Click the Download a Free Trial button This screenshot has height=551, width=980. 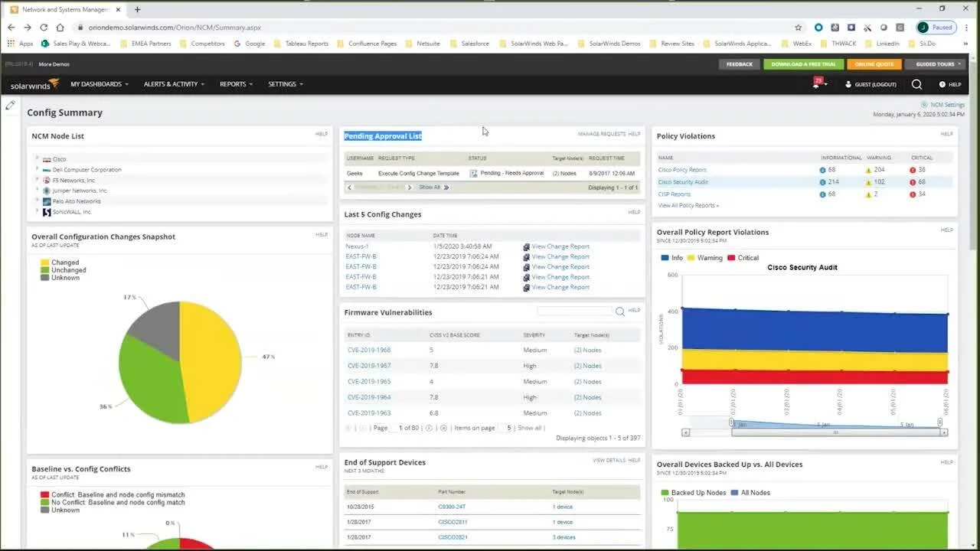[803, 64]
